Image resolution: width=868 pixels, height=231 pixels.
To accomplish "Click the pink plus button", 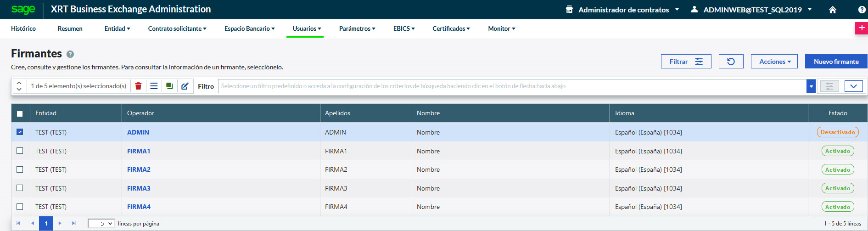I will [862, 28].
